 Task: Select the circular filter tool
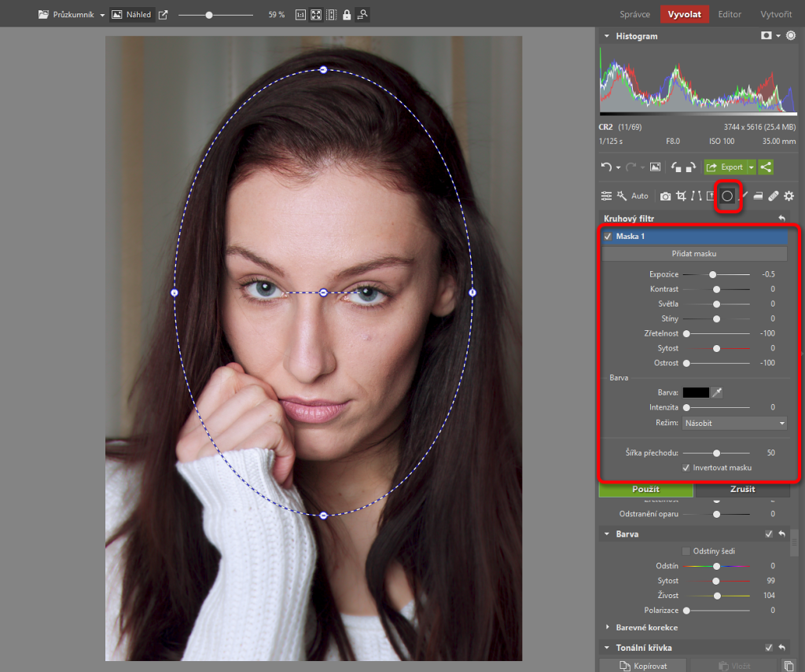(727, 196)
